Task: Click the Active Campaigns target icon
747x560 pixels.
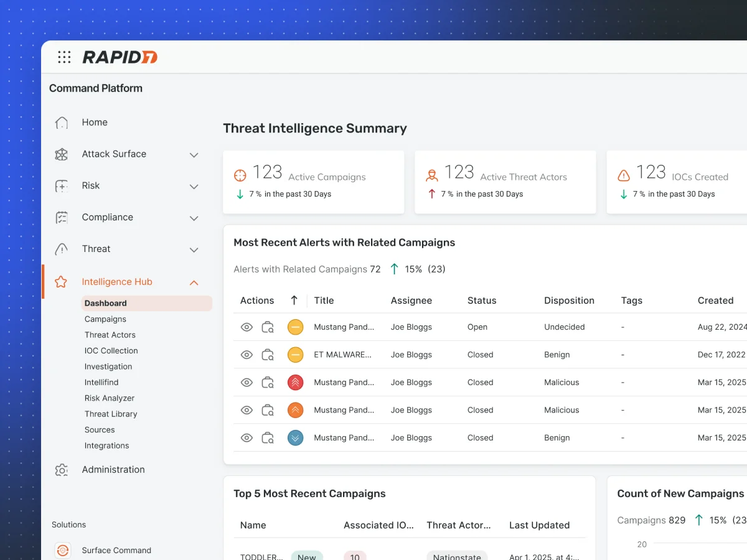Action: pyautogui.click(x=240, y=175)
